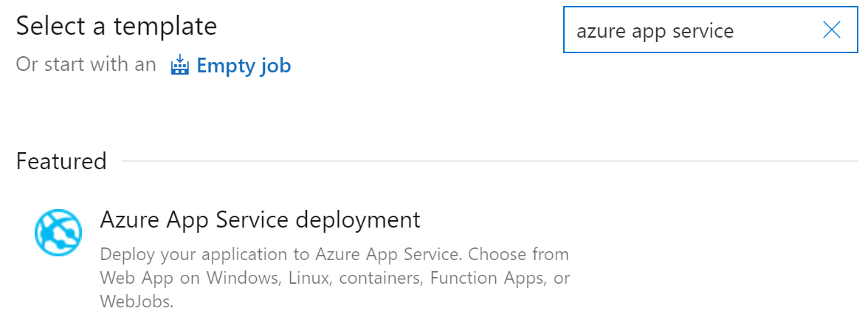Click the Select a template heading
Image resolution: width=868 pixels, height=314 pixels.
tap(117, 26)
